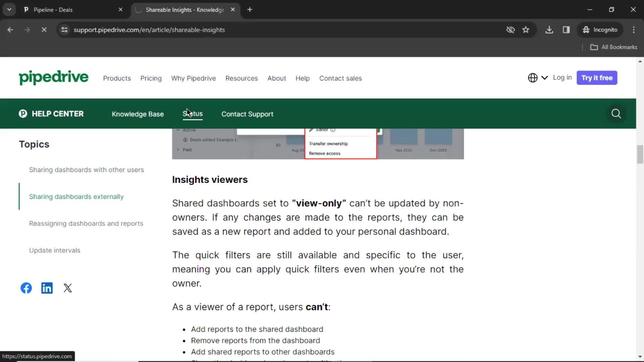Open the Knowledge Base section

(138, 114)
